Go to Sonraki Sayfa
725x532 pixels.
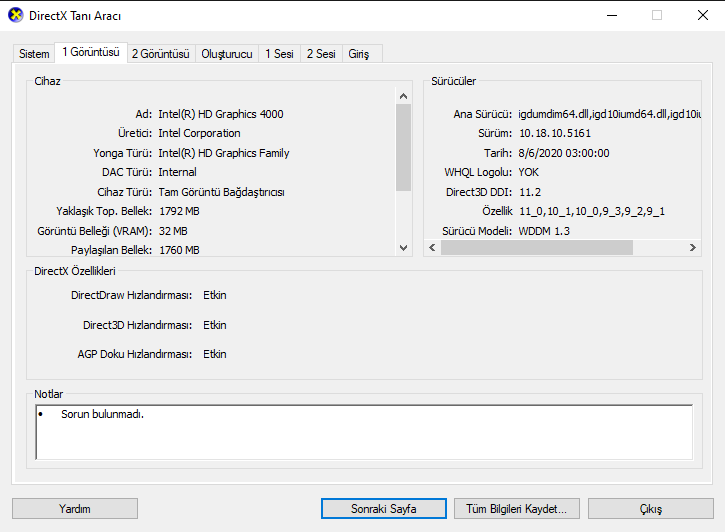pos(384,508)
